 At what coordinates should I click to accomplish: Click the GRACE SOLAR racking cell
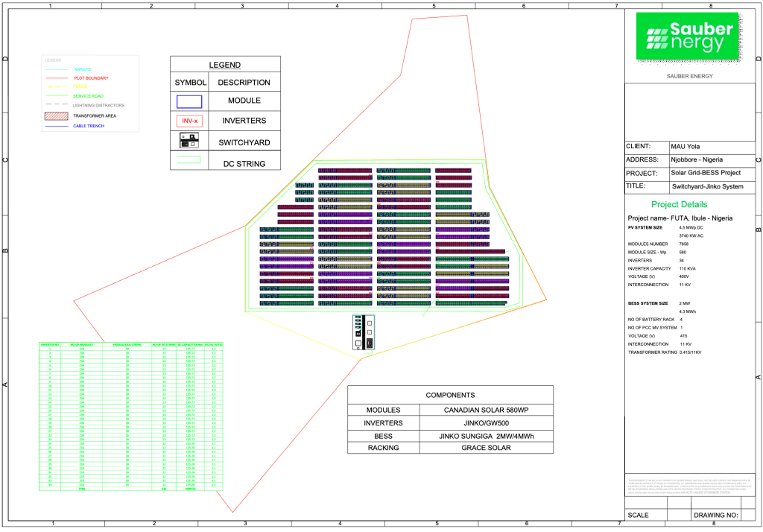[x=487, y=448]
